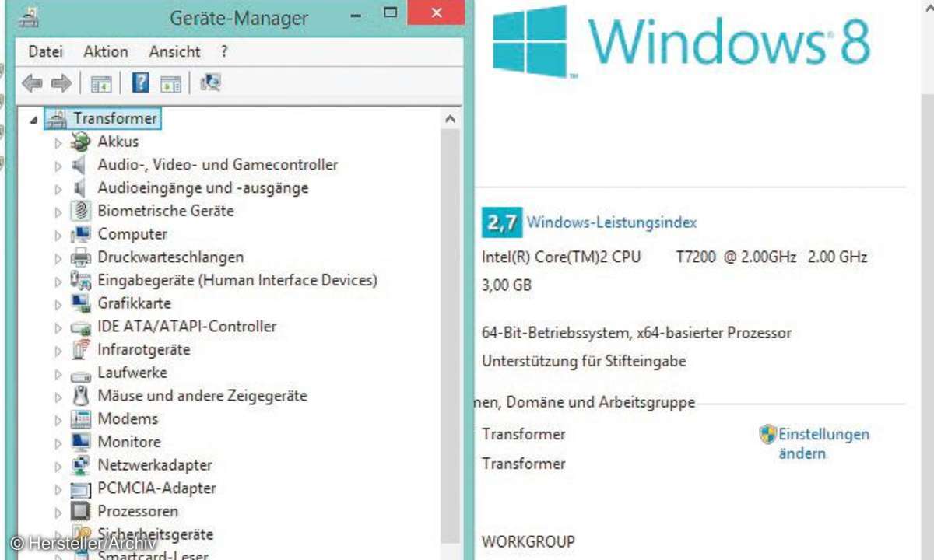934x560 pixels.
Task: Click the Mäuse und andere Zeigegeräte mouse icon
Action: click(80, 396)
